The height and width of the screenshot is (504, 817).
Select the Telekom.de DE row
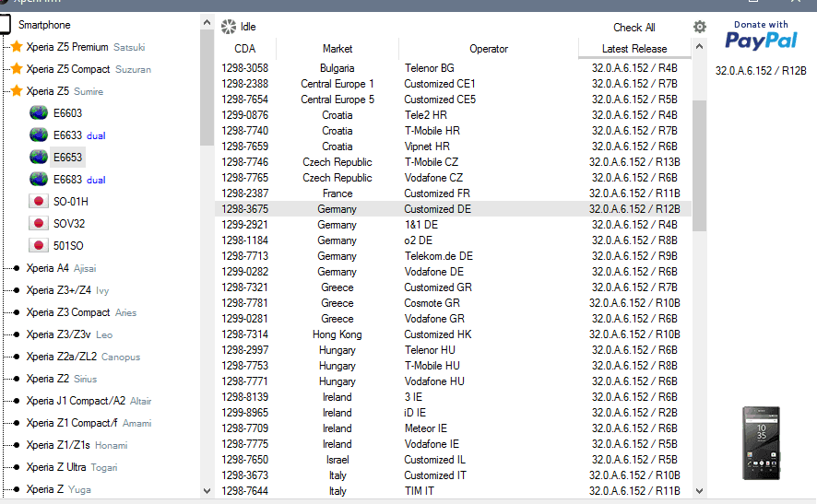pos(453,255)
